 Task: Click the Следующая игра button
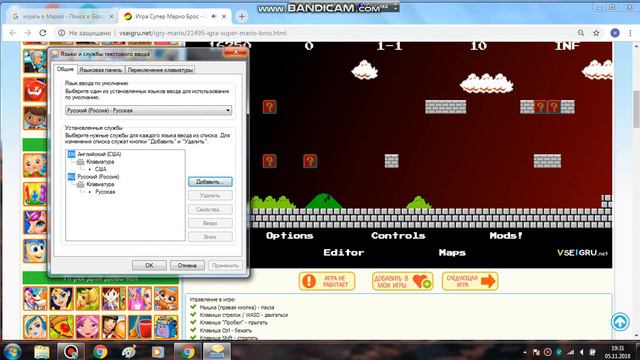coord(470,281)
